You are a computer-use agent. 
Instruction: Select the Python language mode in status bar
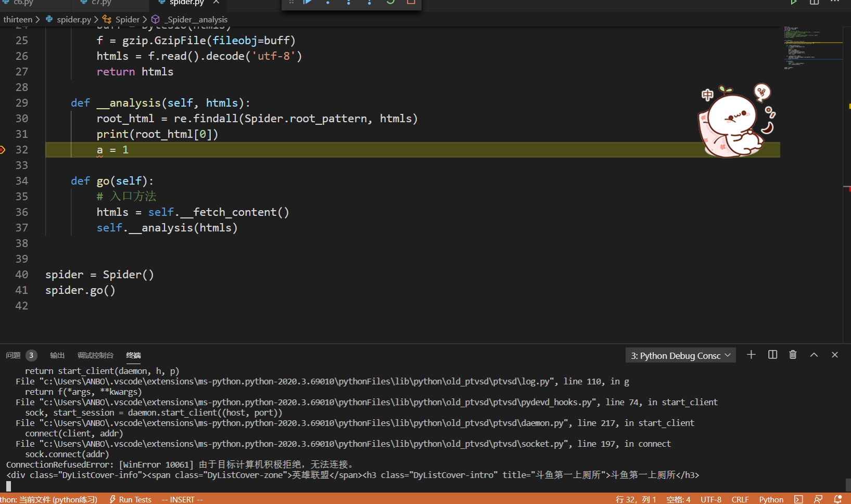coord(771,499)
